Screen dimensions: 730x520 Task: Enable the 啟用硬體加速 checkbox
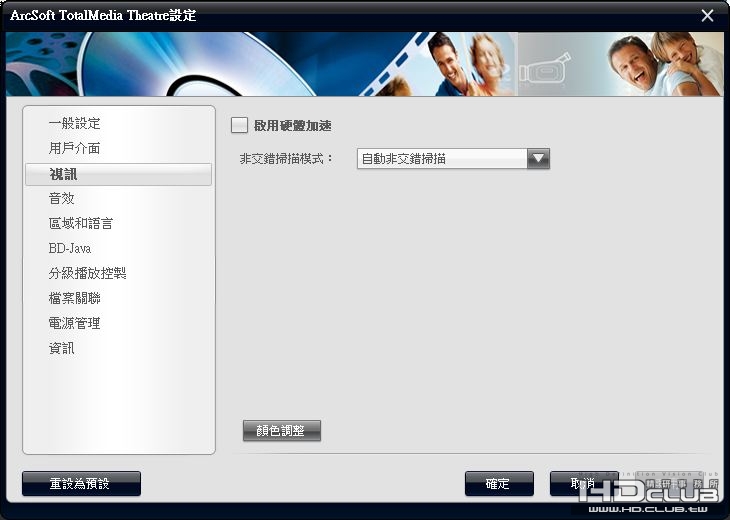239,125
